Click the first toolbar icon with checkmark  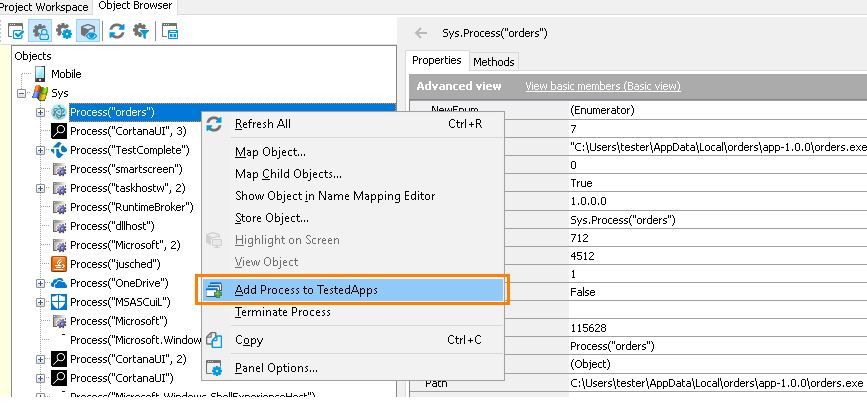pos(16,32)
